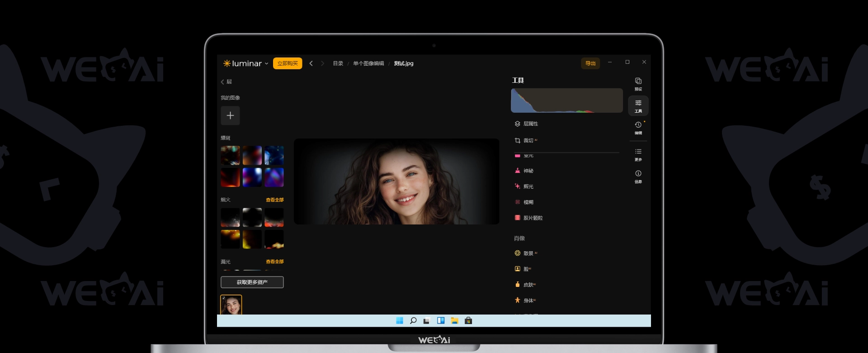The image size is (868, 353).
Task: Open the Widgets taskbar icon
Action: [441, 321]
